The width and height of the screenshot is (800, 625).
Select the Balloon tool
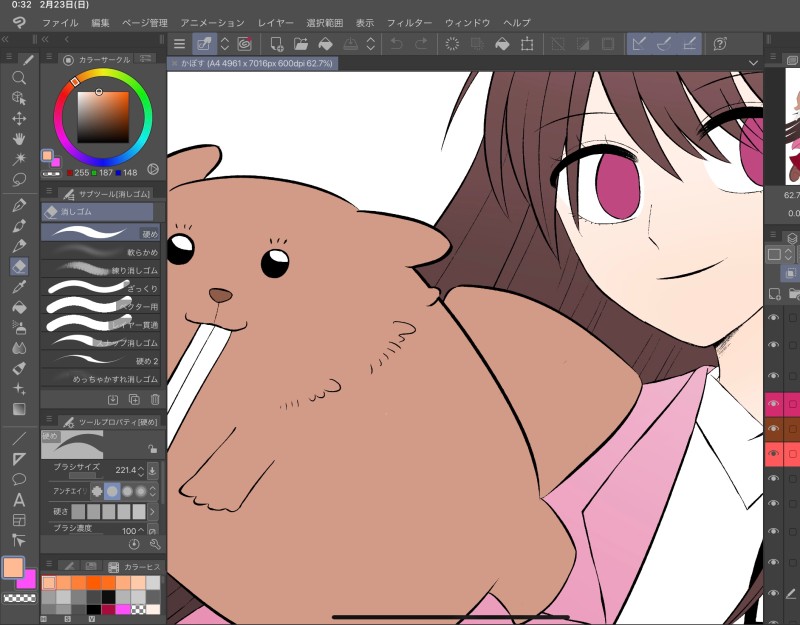(x=19, y=479)
